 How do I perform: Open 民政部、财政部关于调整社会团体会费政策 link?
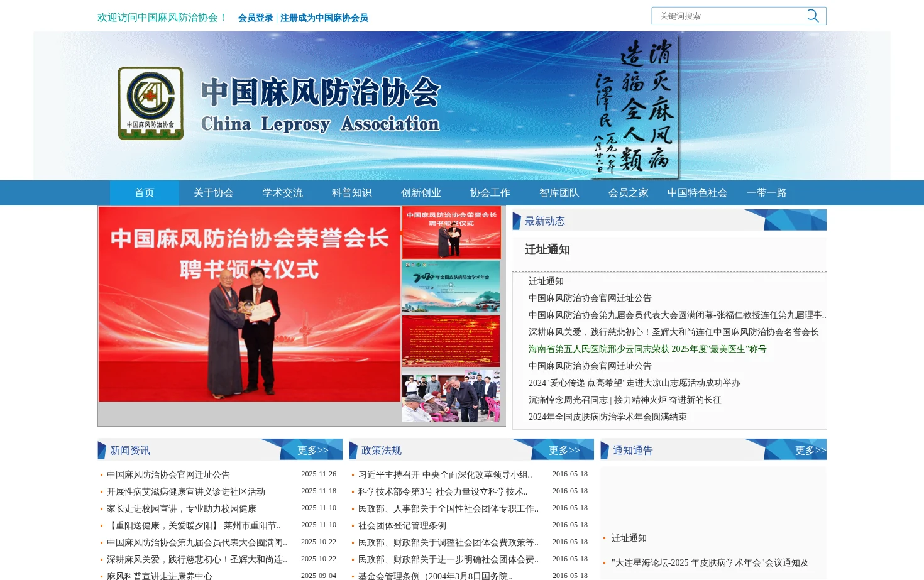448,542
